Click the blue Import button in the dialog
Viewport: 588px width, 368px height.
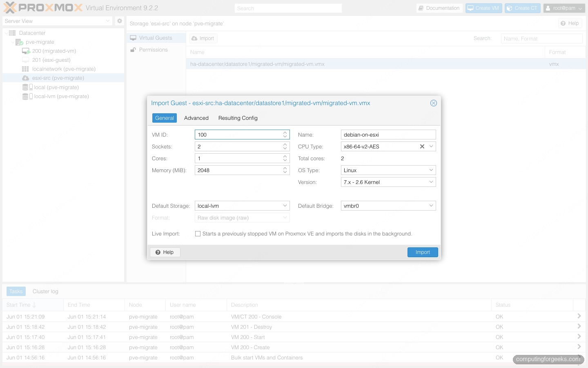[423, 252]
